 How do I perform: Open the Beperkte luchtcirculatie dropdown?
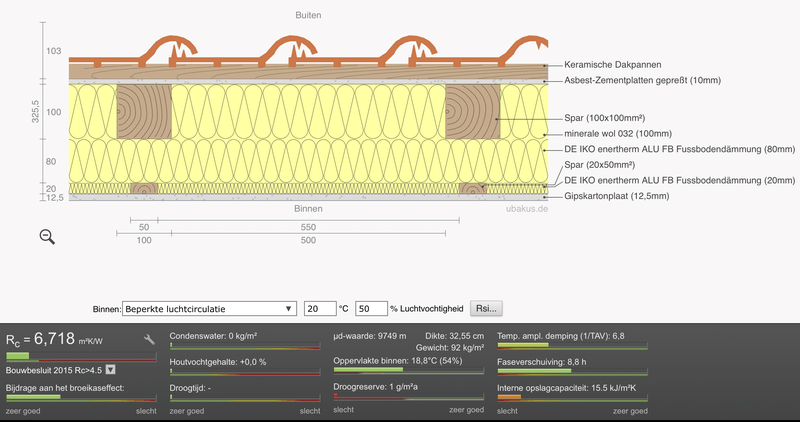pos(209,309)
